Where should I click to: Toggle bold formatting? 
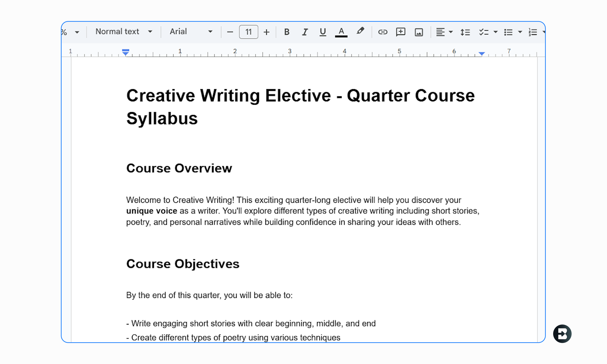287,32
